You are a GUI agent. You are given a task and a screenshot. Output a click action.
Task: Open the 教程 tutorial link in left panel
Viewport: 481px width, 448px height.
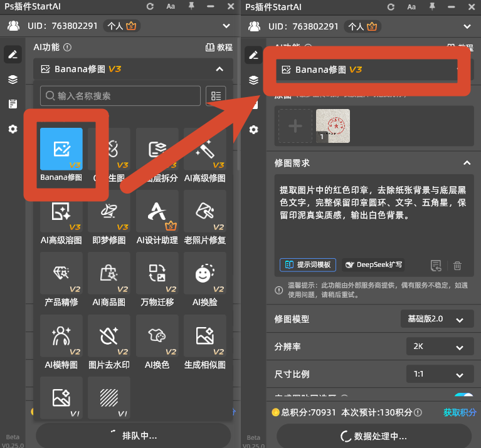[x=219, y=47]
